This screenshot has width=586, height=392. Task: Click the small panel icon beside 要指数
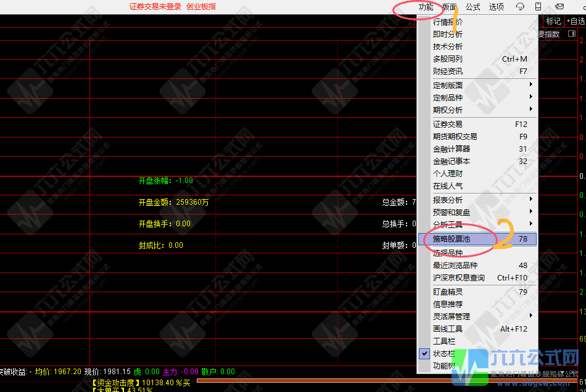pos(572,34)
